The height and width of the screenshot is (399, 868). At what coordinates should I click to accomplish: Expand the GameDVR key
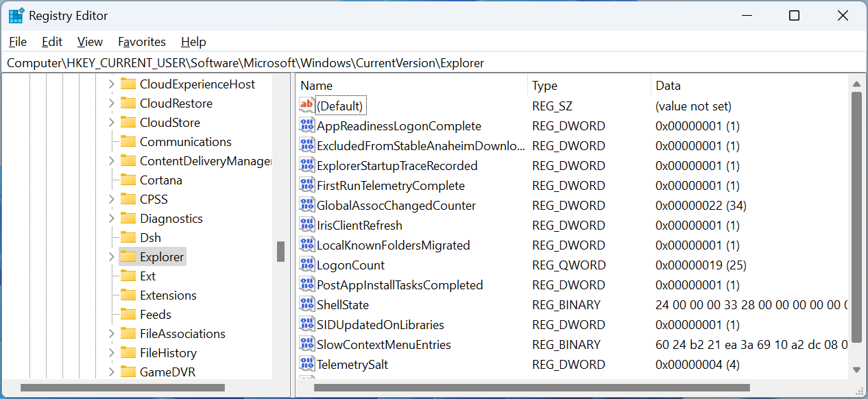tap(110, 372)
